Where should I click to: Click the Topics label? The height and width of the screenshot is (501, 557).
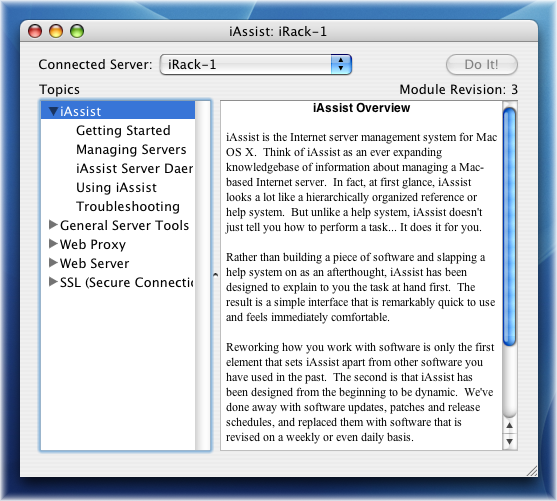click(x=59, y=90)
